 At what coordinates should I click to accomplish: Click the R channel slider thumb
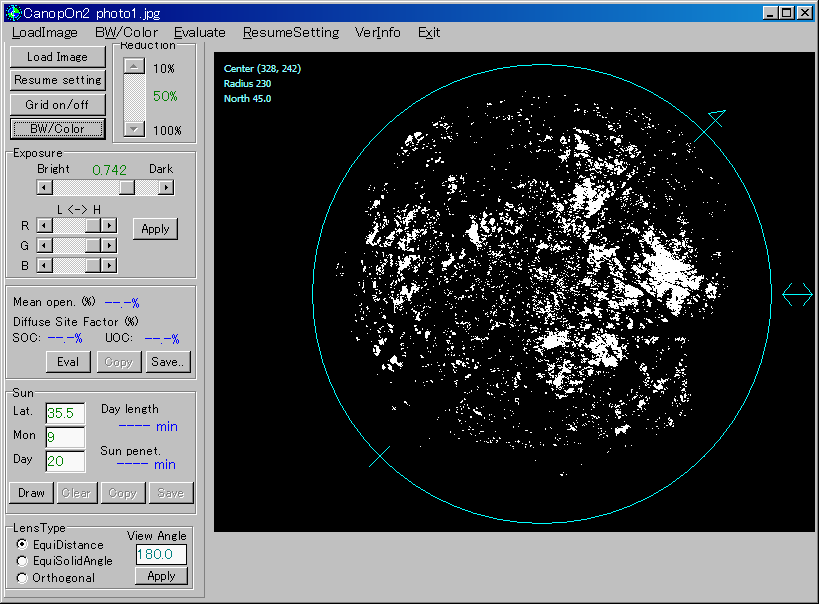[x=93, y=225]
